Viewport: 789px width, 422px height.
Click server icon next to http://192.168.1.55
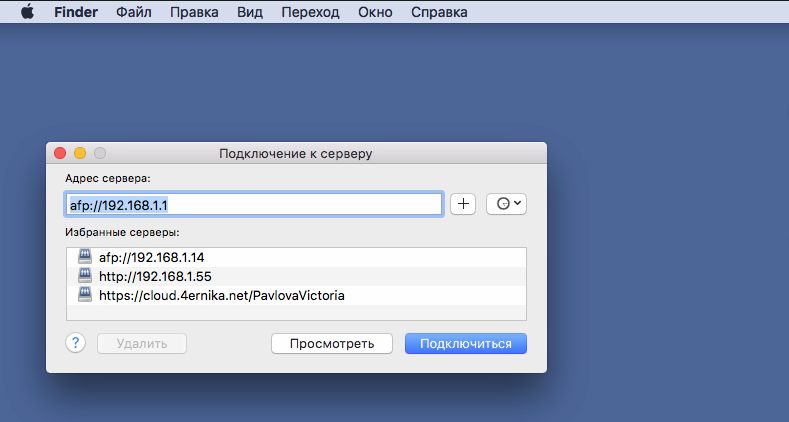coord(84,276)
